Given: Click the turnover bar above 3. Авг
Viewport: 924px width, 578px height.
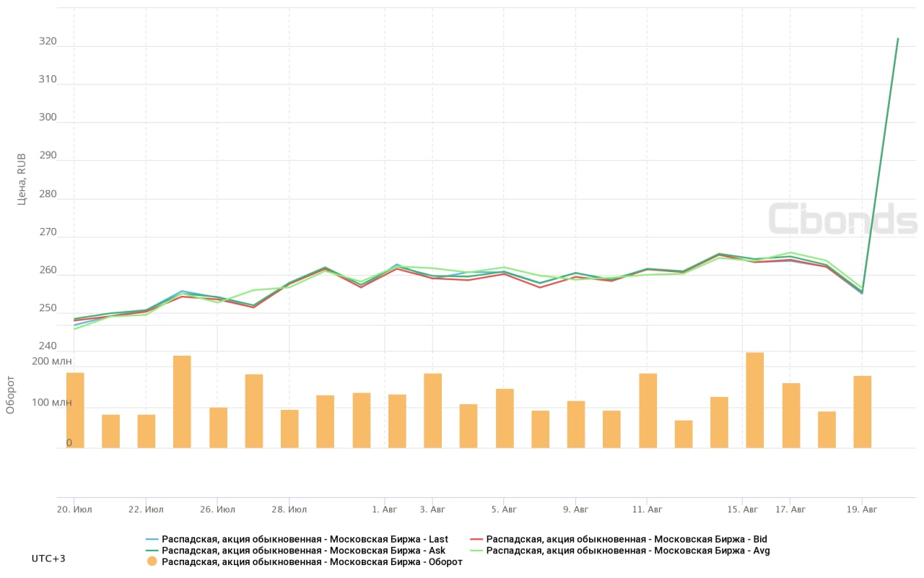Looking at the screenshot, I should tap(433, 411).
